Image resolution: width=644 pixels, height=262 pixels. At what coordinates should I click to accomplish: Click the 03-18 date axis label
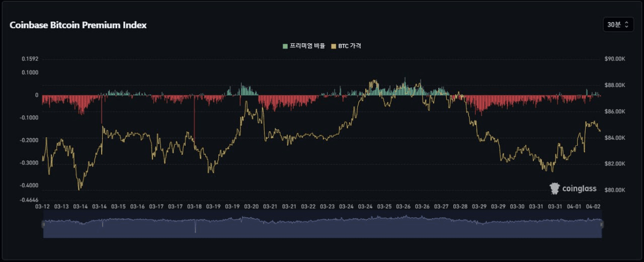[x=194, y=207]
